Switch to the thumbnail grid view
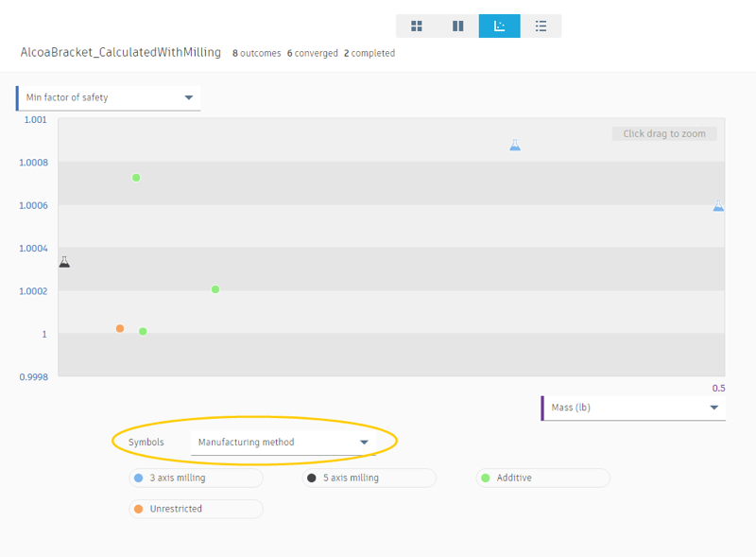The width and height of the screenshot is (756, 557). [417, 26]
